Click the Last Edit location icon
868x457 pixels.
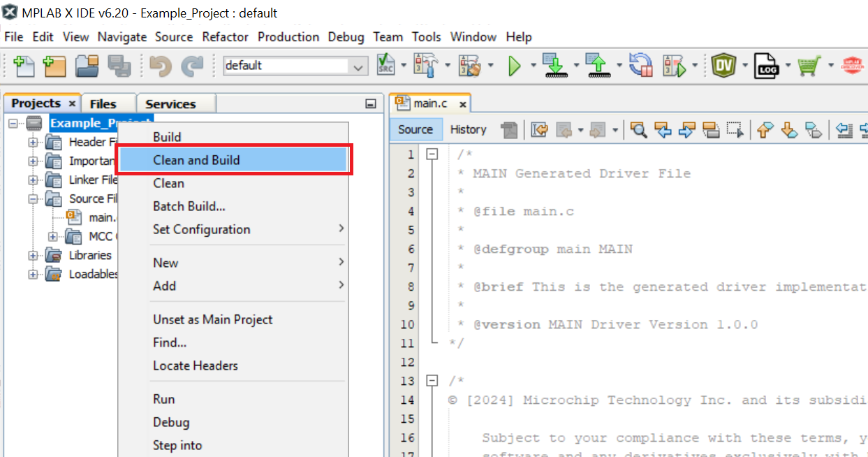540,129
